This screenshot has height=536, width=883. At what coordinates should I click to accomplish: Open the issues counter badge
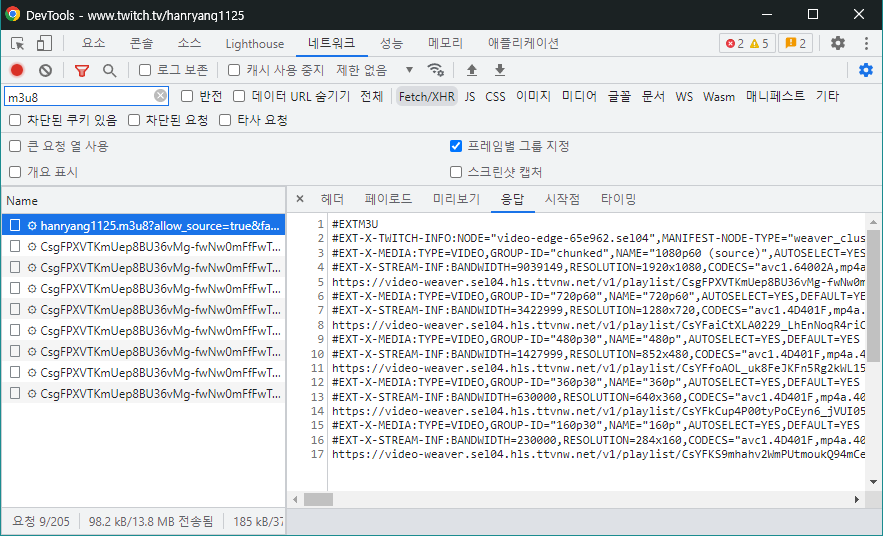(795, 43)
